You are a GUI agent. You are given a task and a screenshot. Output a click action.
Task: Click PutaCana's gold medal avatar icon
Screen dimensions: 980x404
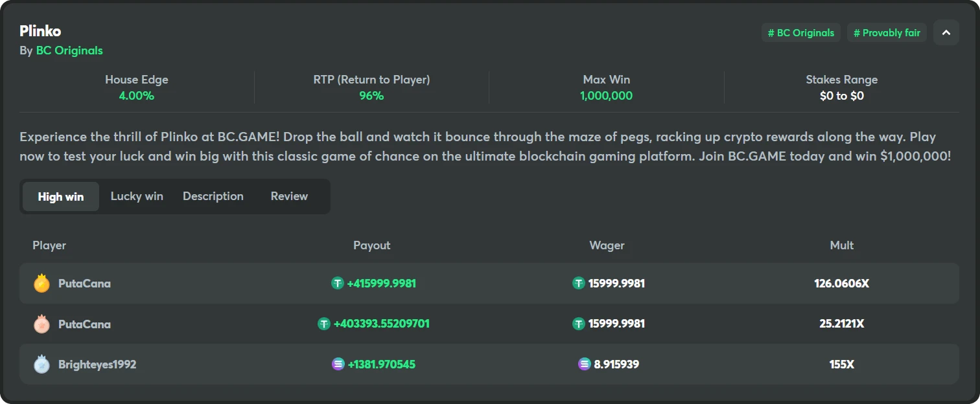(41, 284)
